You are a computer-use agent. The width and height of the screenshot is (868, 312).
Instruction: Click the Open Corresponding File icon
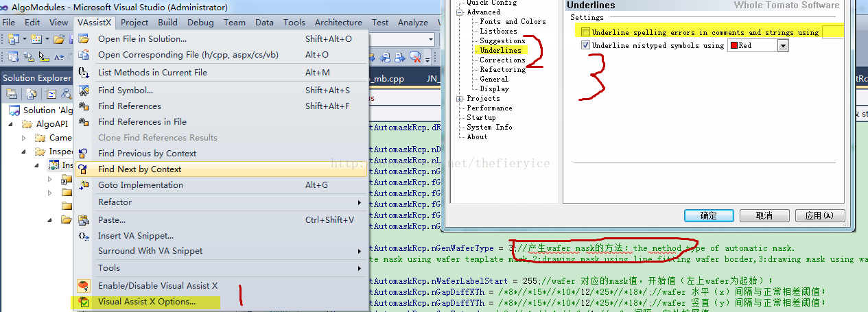coord(84,55)
